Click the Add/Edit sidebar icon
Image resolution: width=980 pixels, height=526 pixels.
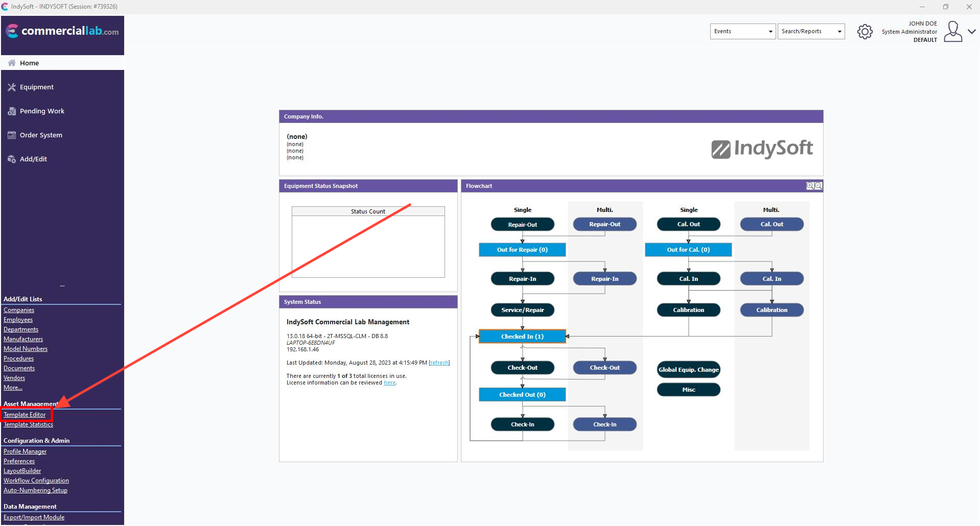[x=12, y=159]
